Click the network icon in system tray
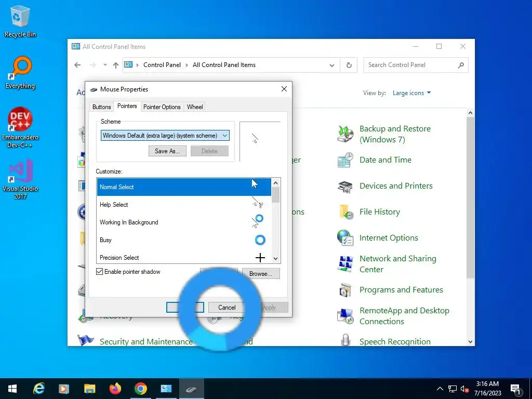 pos(453,389)
